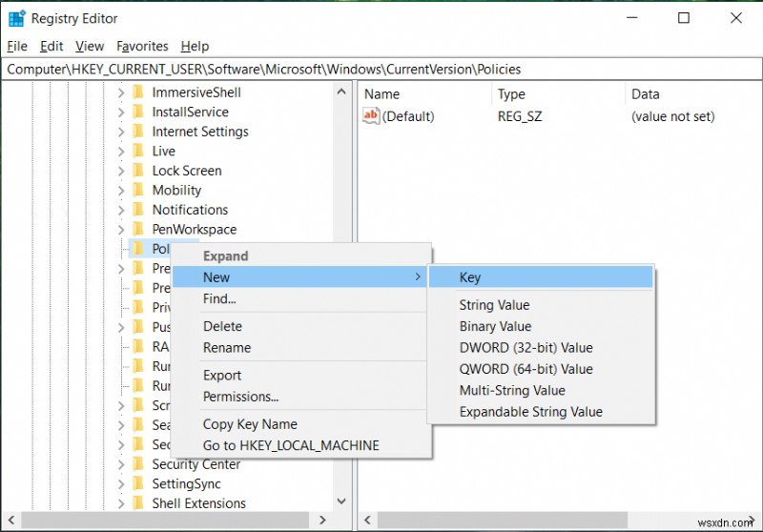Open Permissions... from the context menu

(x=299, y=397)
